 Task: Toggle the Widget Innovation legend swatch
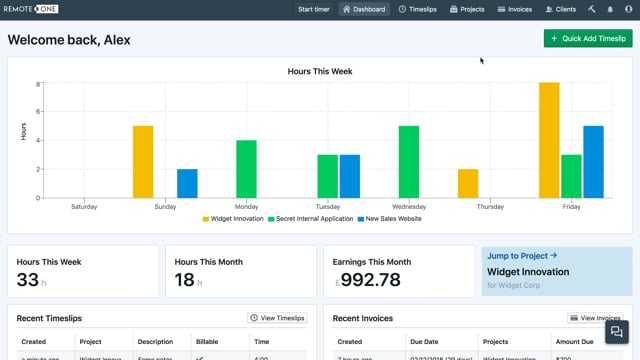coord(206,219)
